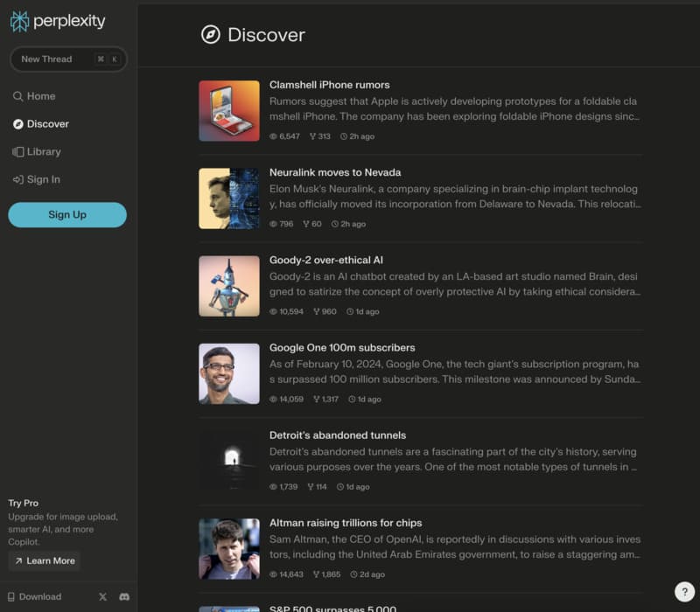
Task: Click the Sundar Pichai thumbnail
Action: coord(229,373)
